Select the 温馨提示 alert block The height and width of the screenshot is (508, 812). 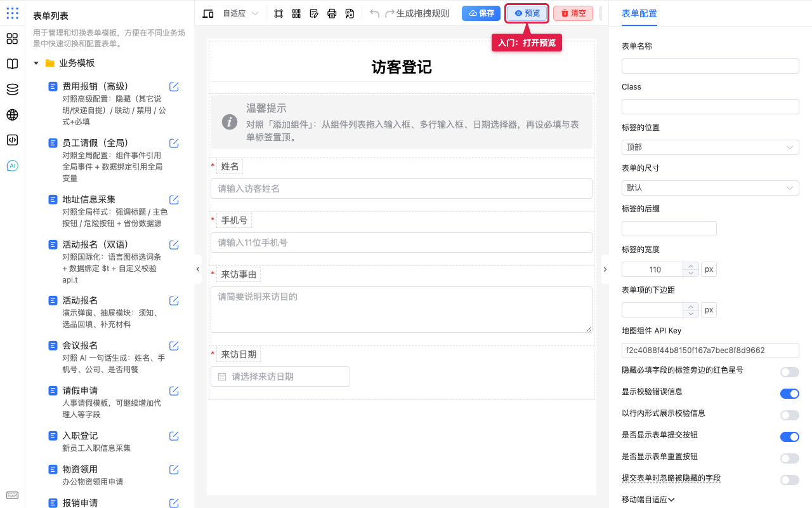coord(401,122)
